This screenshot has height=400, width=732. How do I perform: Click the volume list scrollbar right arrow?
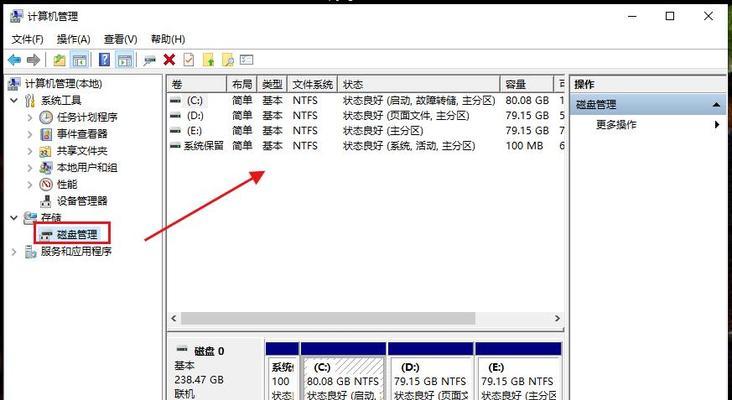coord(557,318)
